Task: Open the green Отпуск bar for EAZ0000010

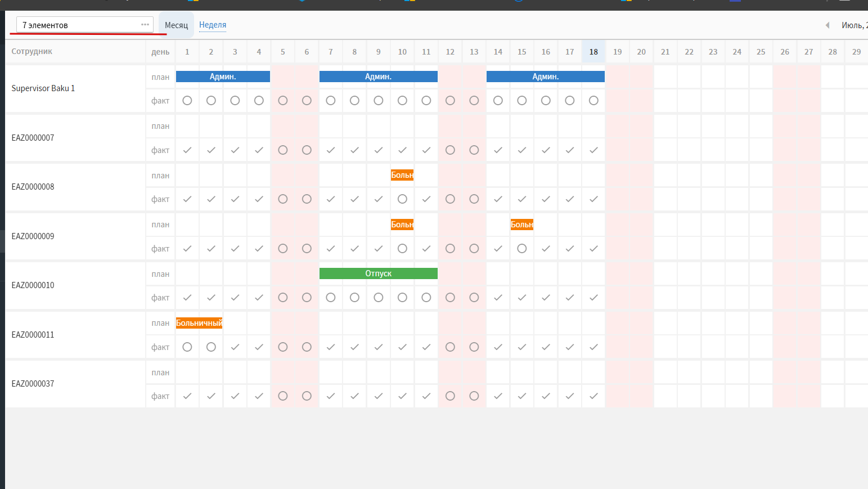Action: click(x=379, y=273)
